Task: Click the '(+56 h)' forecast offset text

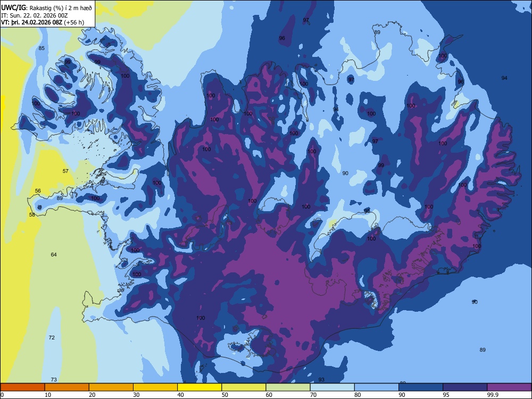Action: point(74,23)
